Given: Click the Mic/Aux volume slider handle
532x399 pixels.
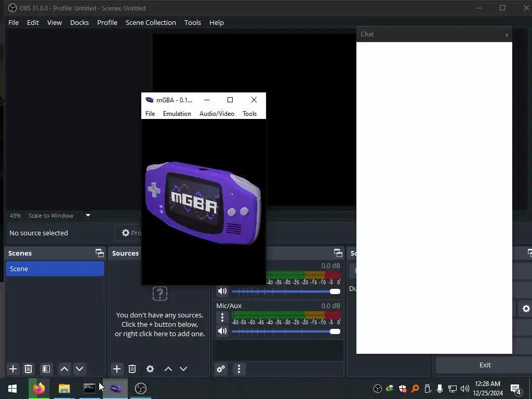Looking at the screenshot, I should click(x=335, y=331).
